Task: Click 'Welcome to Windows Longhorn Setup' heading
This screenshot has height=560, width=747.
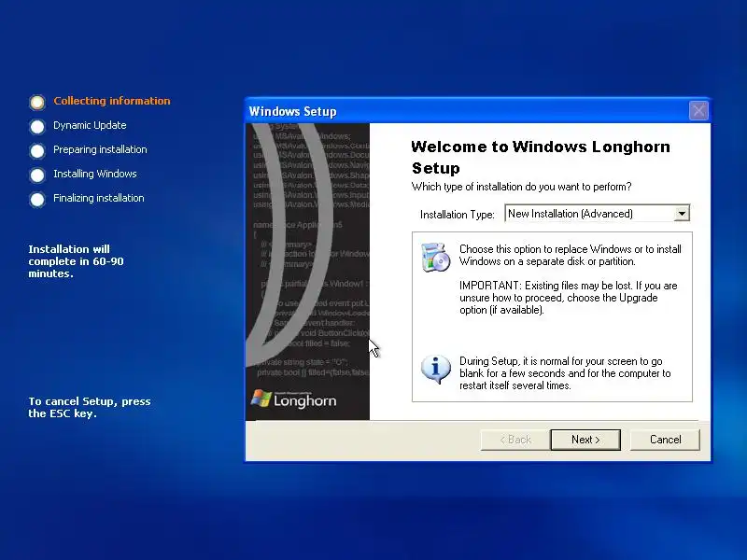Action: point(541,157)
